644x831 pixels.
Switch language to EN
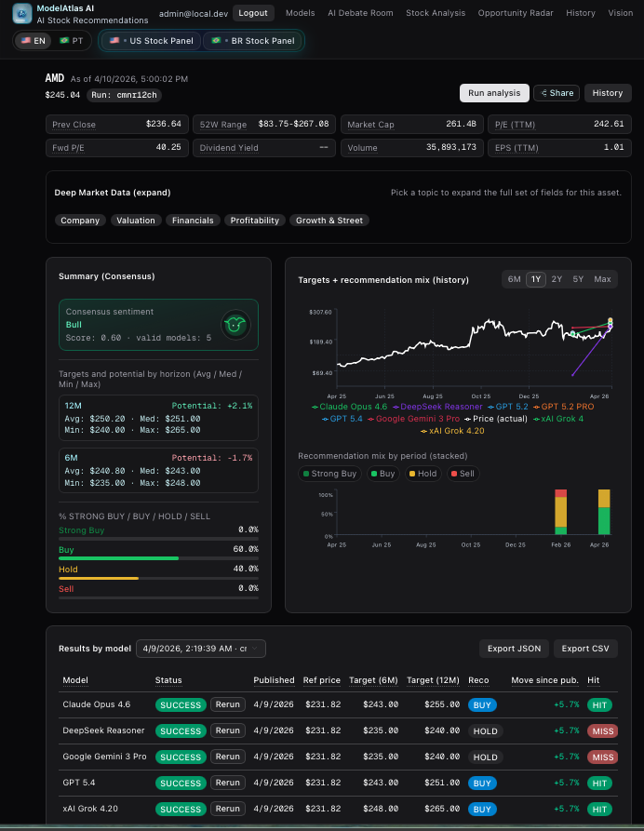[x=33, y=40]
